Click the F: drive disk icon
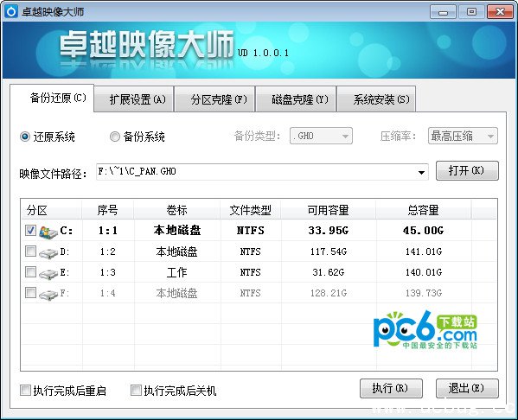The width and height of the screenshot is (518, 420). click(x=48, y=294)
